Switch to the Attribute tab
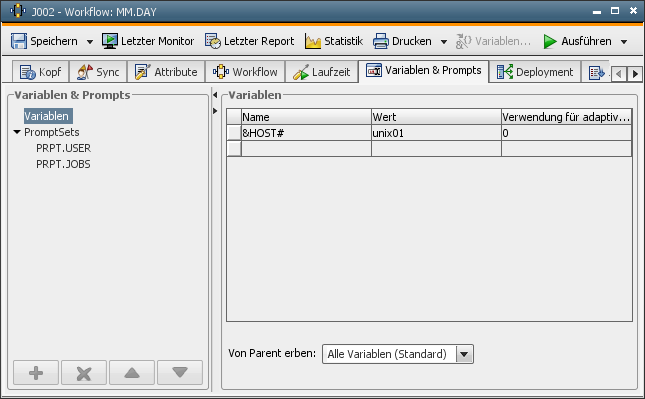The width and height of the screenshot is (645, 399). 166,72
